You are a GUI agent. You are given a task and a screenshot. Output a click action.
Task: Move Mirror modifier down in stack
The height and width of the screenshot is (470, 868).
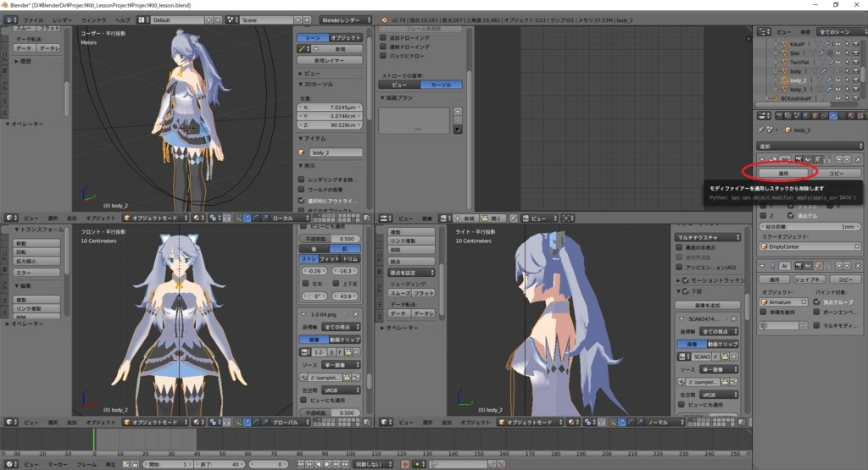847,159
